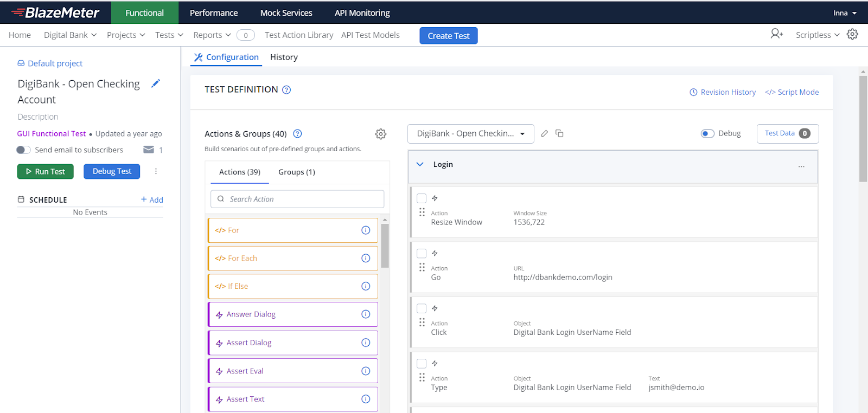Duplicate the scenario with copy icon

559,133
